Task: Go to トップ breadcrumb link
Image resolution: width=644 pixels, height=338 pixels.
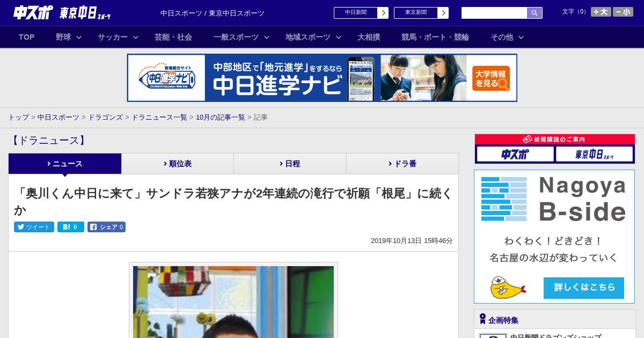Action: 19,117
